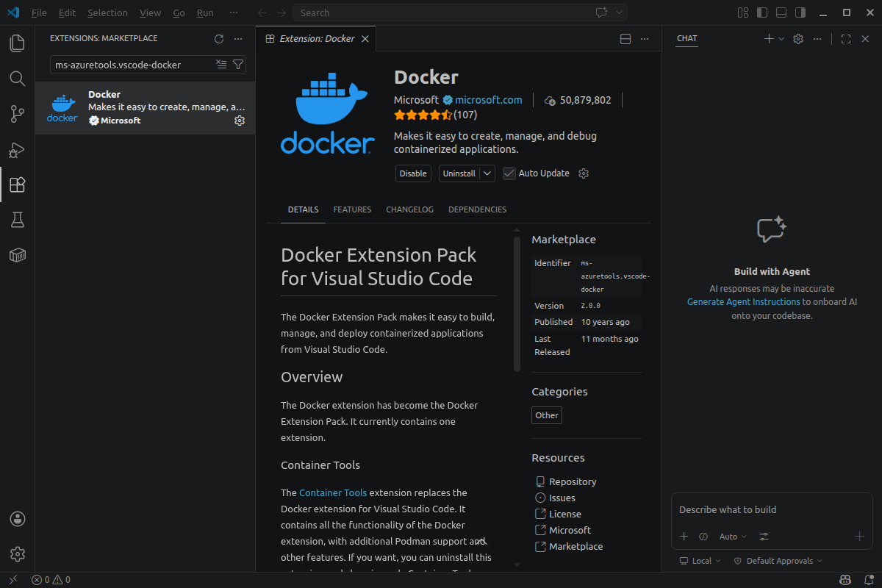882x588 pixels.
Task: Add context with plus in chat input
Action: point(684,537)
